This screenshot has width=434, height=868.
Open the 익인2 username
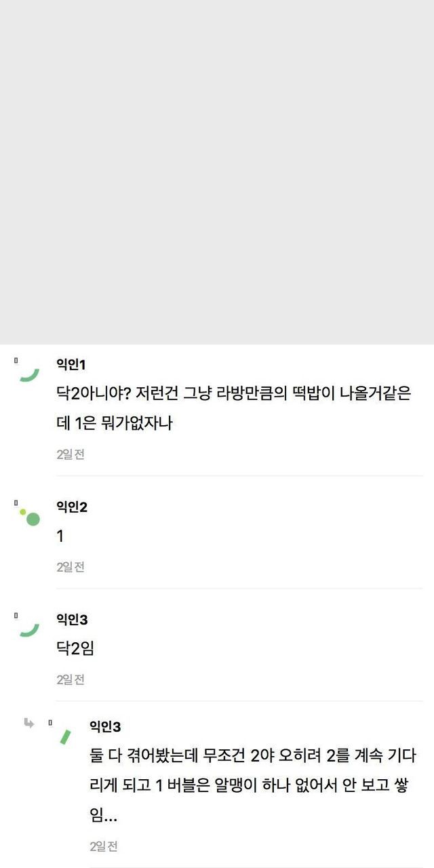(72, 507)
